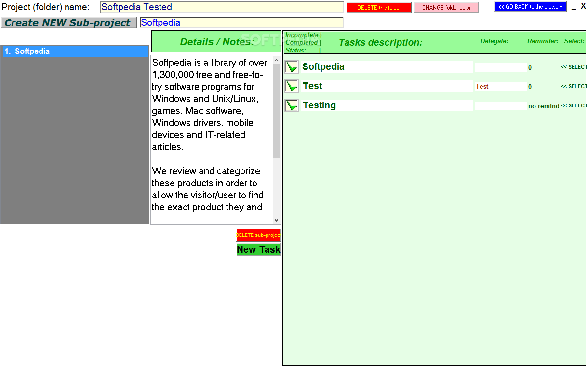Click the empty delegate field of Testing task
This screenshot has height=366, width=588.
(500, 106)
